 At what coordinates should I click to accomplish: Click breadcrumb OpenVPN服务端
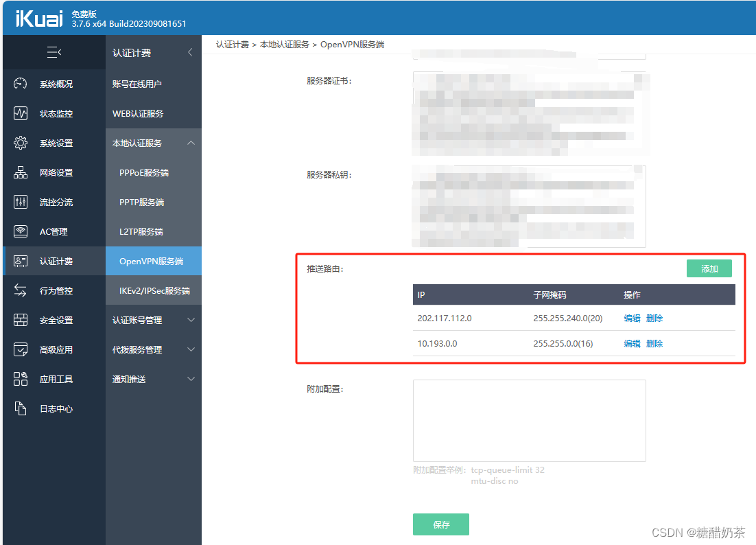352,45
